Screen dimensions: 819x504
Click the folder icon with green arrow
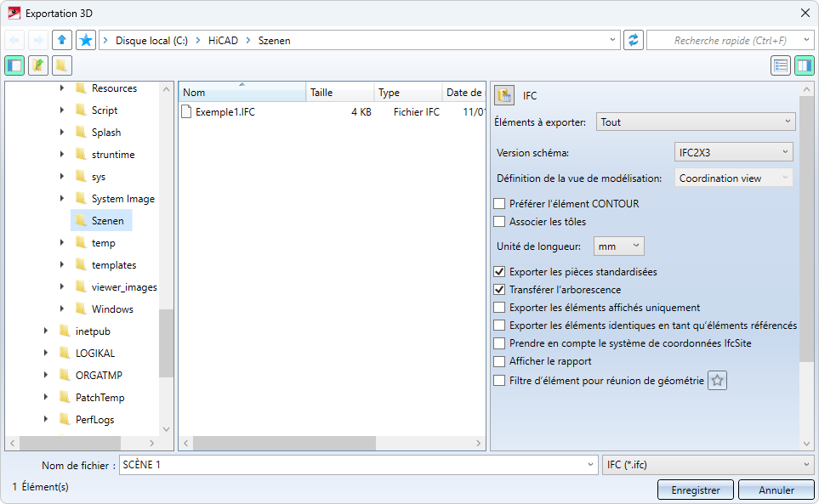pos(38,65)
